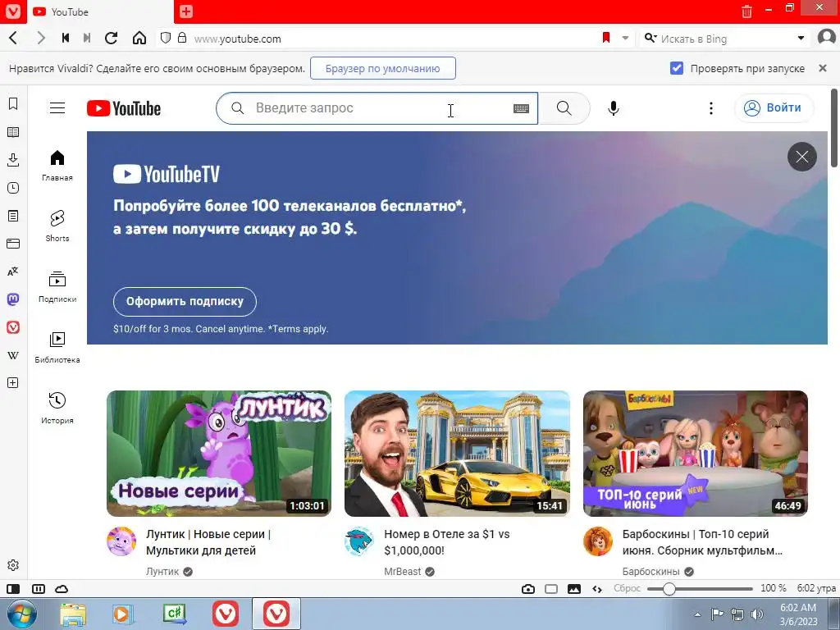
Task: Reload the current page
Action: 112,38
